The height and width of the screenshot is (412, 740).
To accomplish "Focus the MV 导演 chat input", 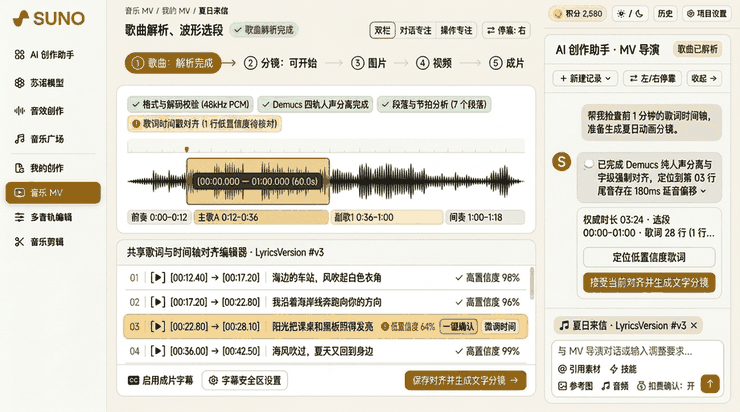I will (x=637, y=351).
